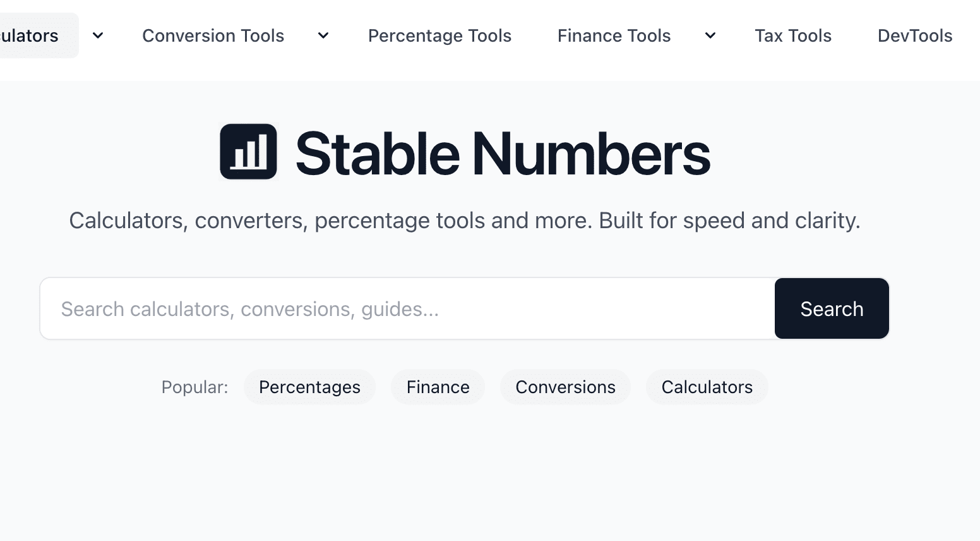
Task: Expand the Conversion Tools dropdown chevron
Action: click(323, 36)
